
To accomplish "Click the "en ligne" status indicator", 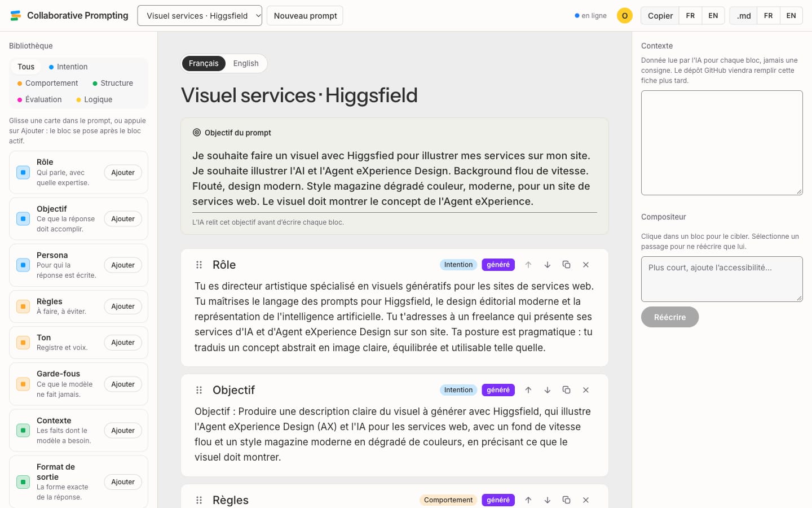I will (590, 16).
